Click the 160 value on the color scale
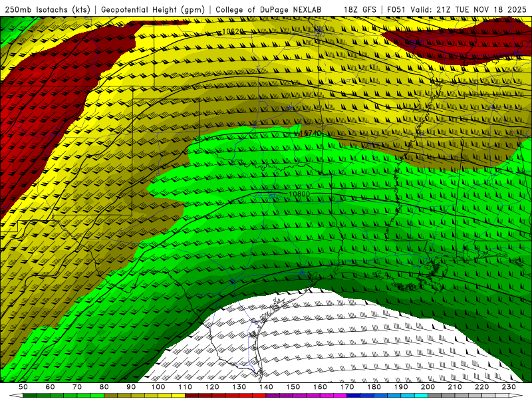Viewport: 532px width, 399px height. tap(320, 387)
